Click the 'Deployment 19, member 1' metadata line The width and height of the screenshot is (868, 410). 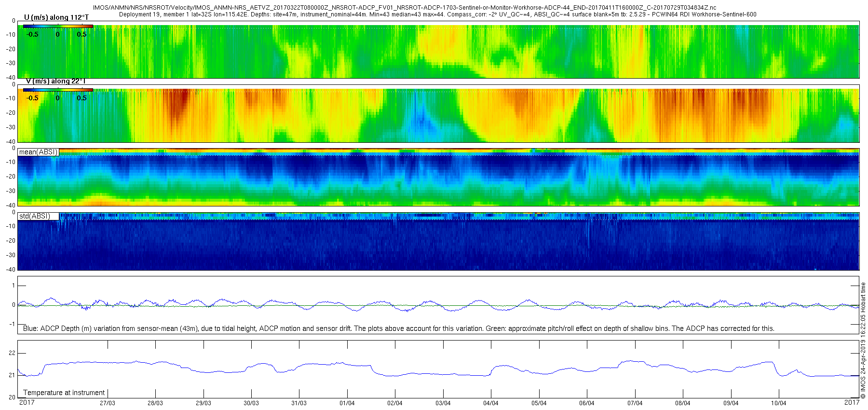coord(437,14)
